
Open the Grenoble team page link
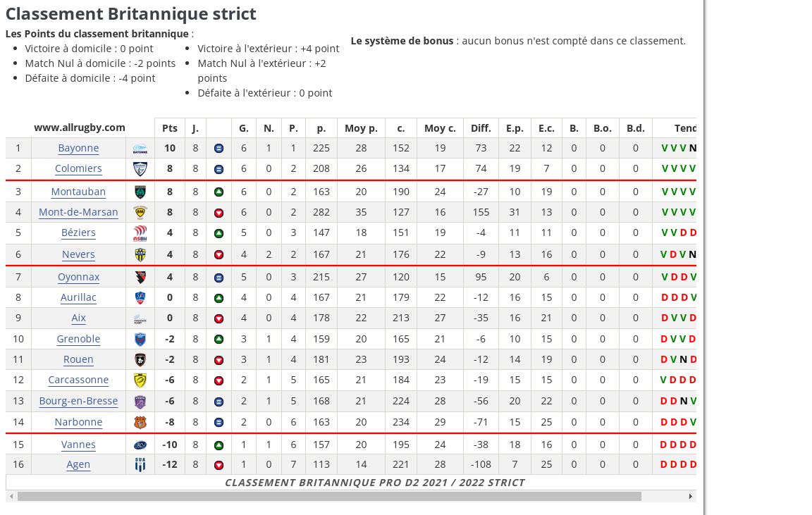click(78, 339)
